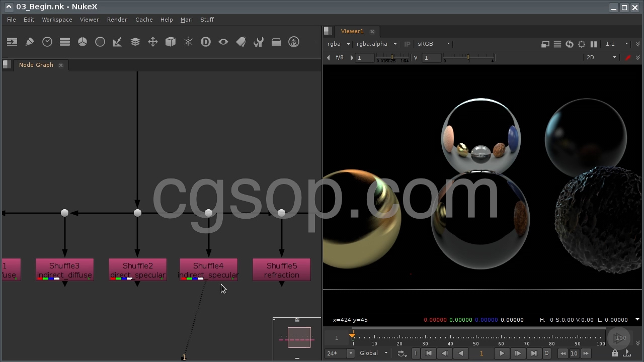
Task: Toggle the red Viewer overlay lock icon
Action: [628, 58]
